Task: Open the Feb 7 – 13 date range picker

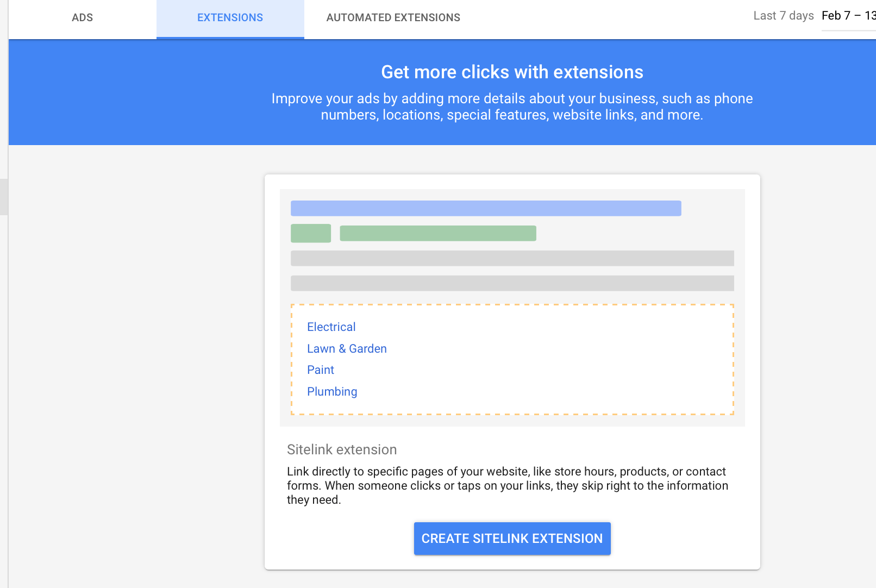Action: click(x=848, y=16)
